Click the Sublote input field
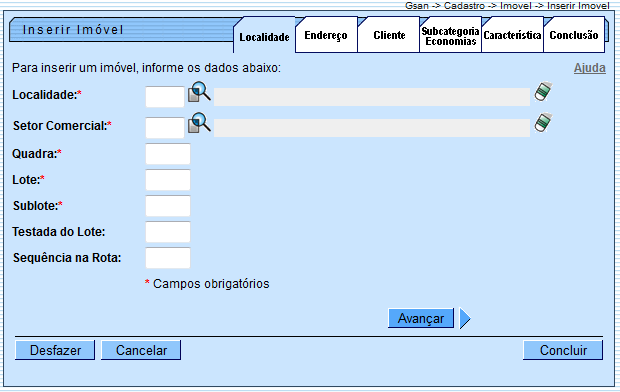 (x=168, y=206)
